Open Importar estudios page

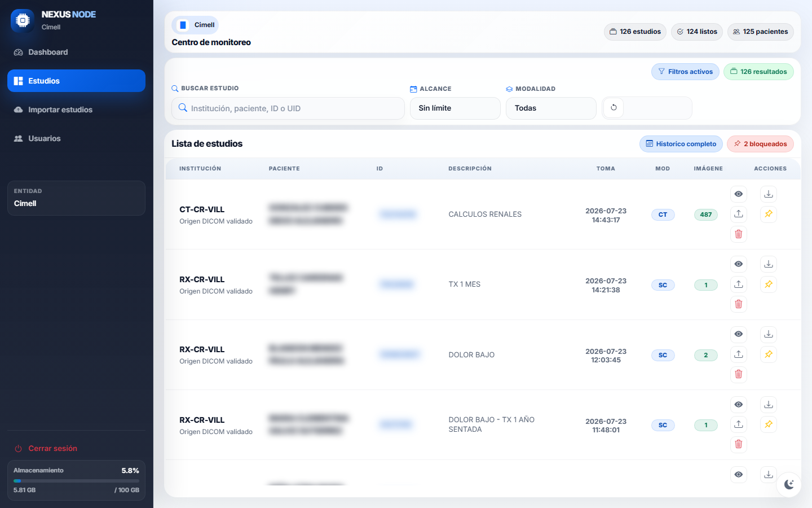tap(76, 110)
